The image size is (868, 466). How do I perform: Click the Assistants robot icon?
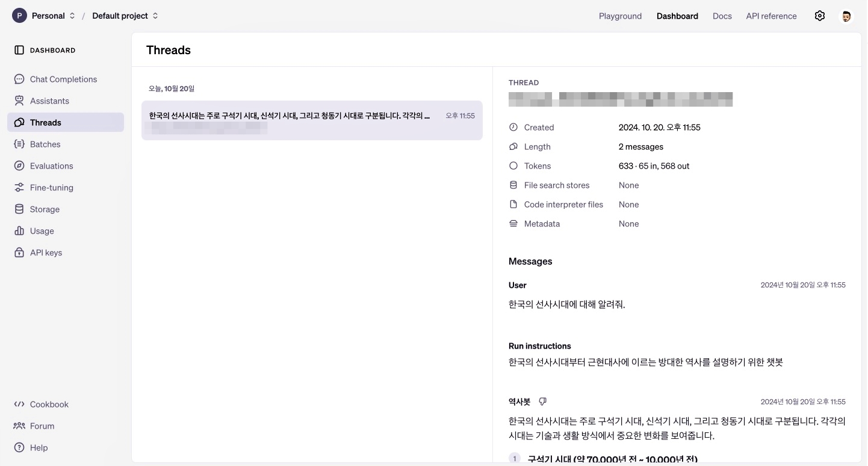click(x=19, y=101)
